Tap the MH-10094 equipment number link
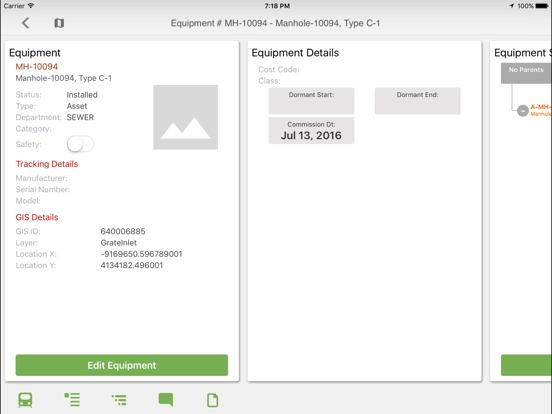The image size is (552, 414). click(x=37, y=67)
